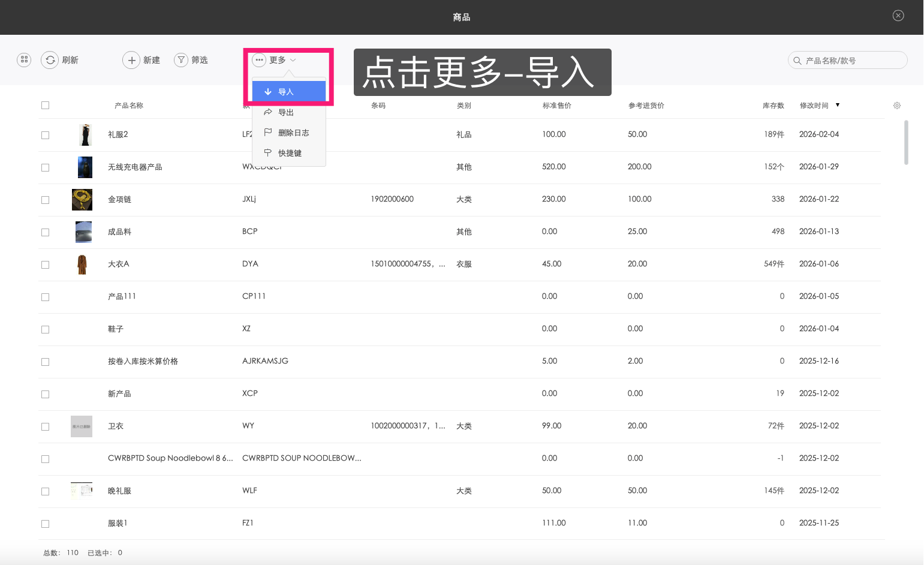Tick the checkbox beside 金项链

[45, 200]
